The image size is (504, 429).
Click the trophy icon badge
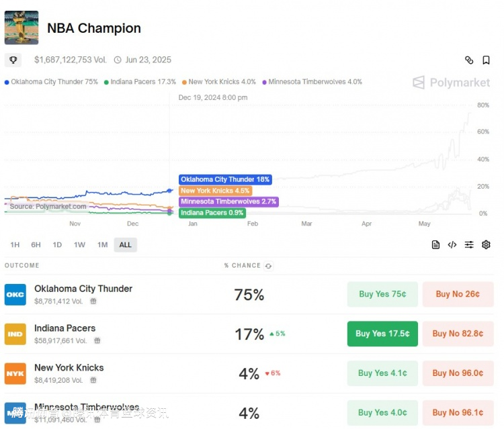click(x=13, y=60)
